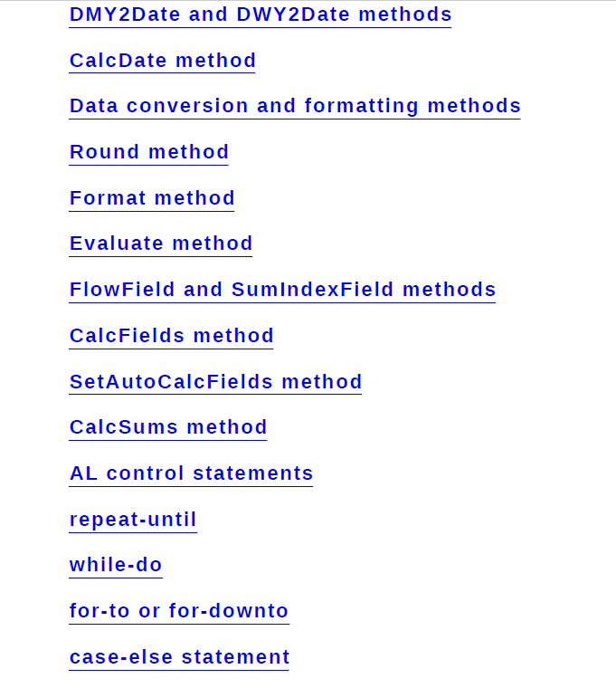Open the CalcSums method link
The width and height of the screenshot is (616, 688).
168,427
